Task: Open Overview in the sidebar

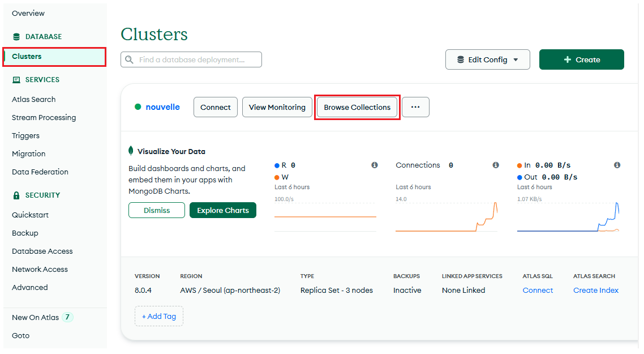Action: pos(28,13)
